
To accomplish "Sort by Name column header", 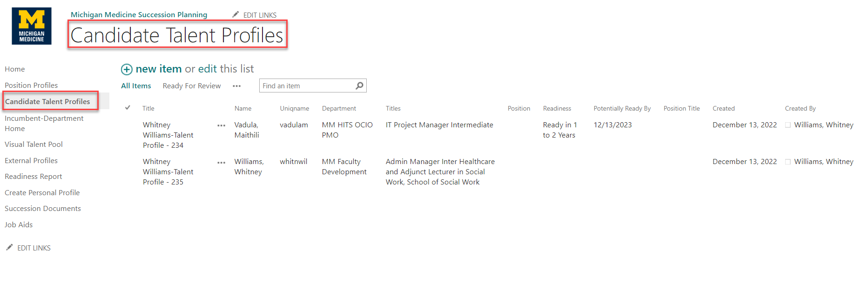I will pos(243,108).
